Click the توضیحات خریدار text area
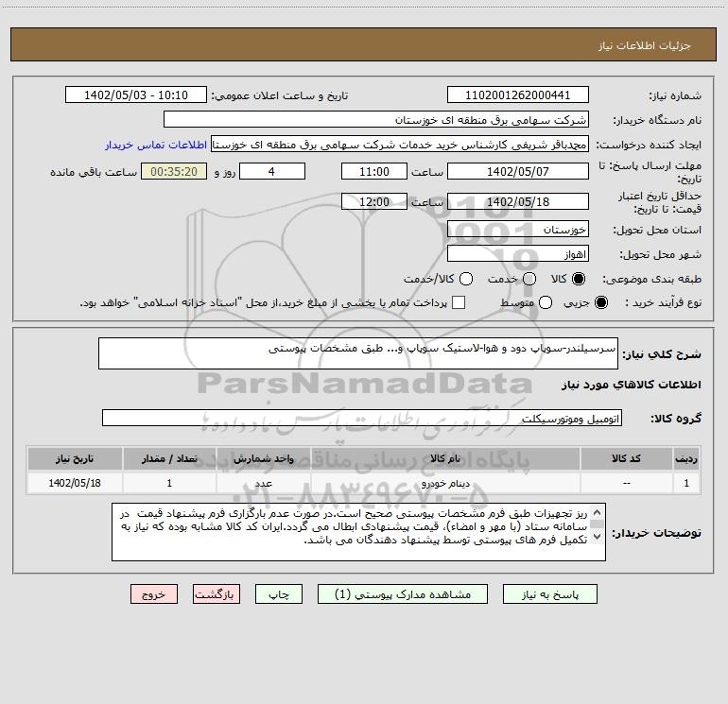This screenshot has width=728, height=704. (x=358, y=532)
